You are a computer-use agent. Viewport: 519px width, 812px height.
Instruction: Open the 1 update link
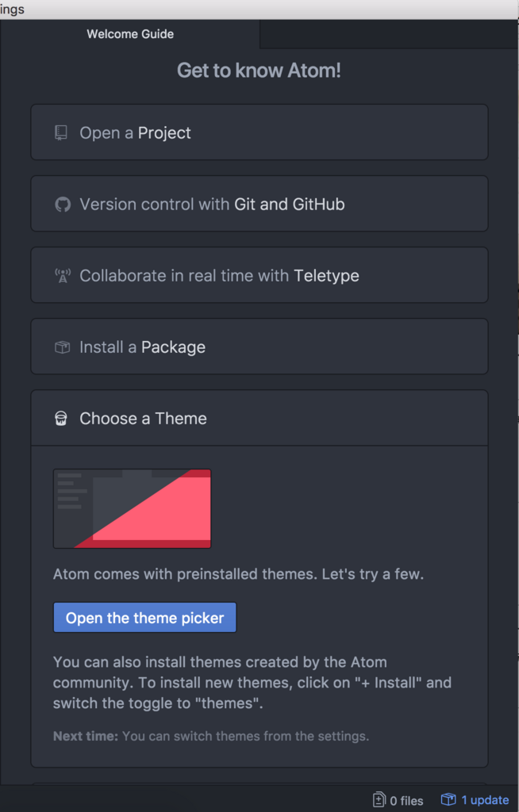tap(485, 800)
